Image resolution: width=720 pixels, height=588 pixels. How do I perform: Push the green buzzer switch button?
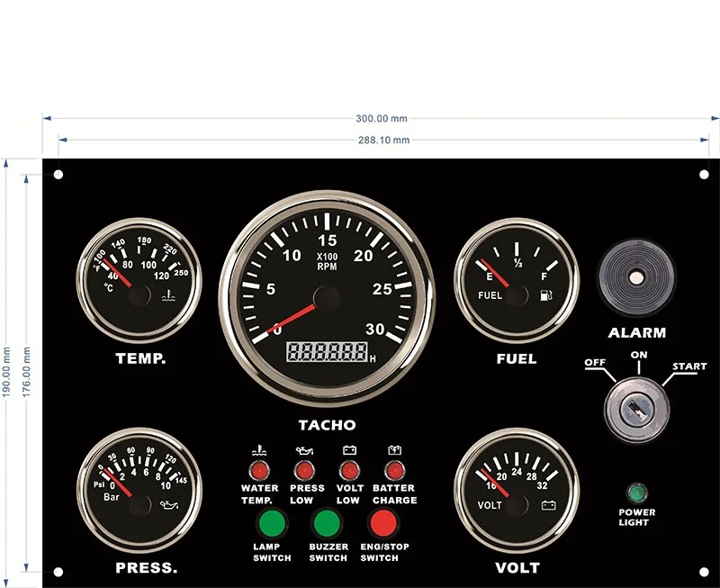click(327, 523)
